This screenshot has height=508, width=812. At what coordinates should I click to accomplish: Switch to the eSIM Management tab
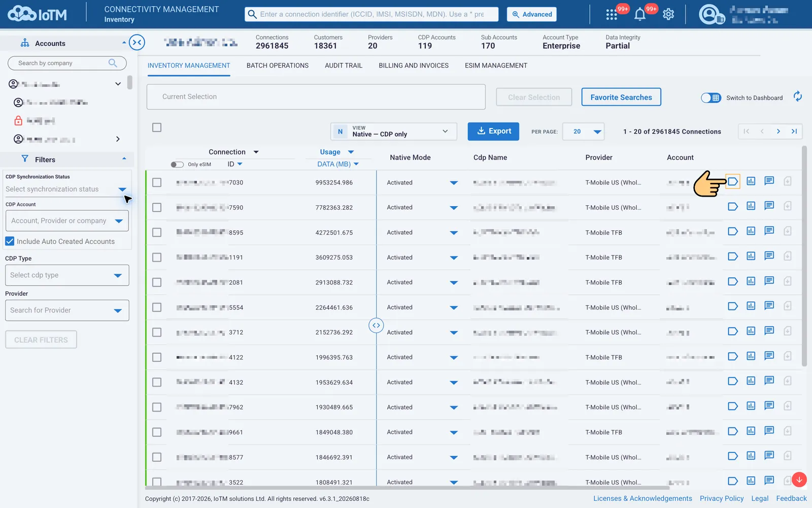pyautogui.click(x=496, y=66)
